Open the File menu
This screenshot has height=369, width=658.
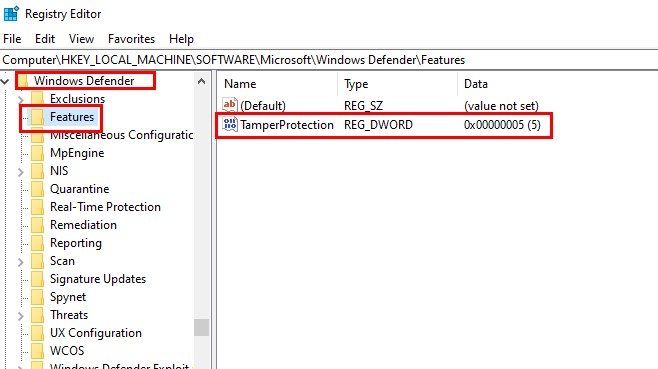[x=12, y=39]
